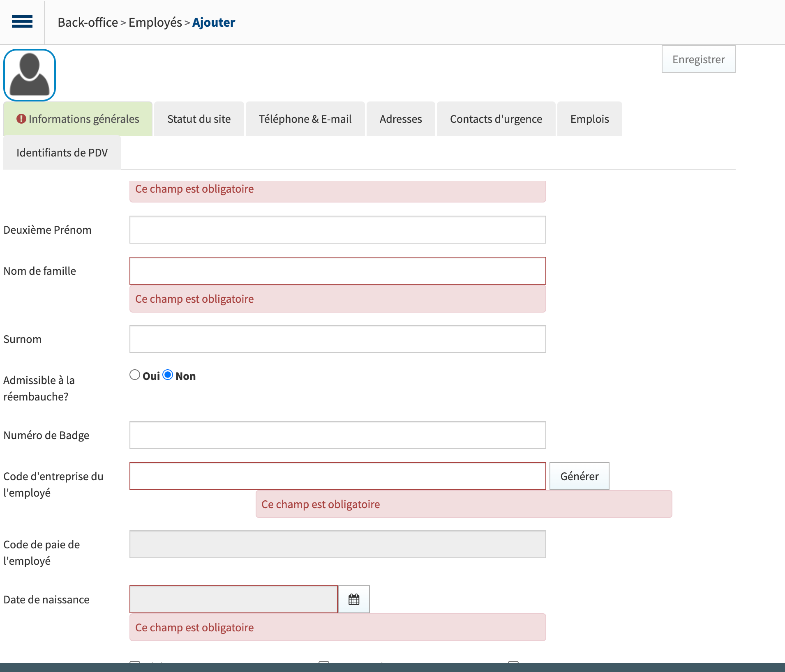Switch to the Statut du site tab

pyautogui.click(x=199, y=119)
